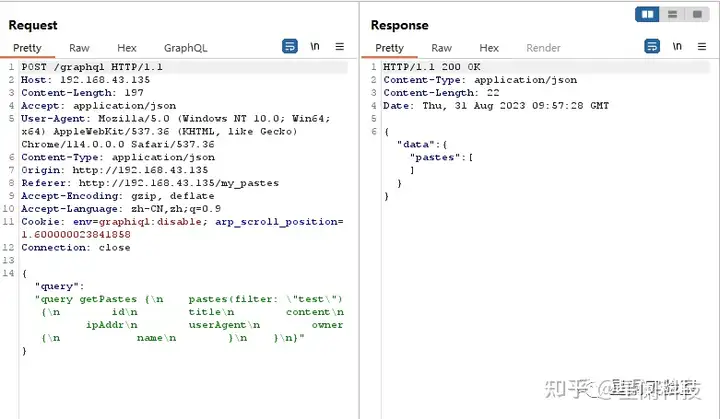Switch to Request Pretty tab
The width and height of the screenshot is (720, 419).
pyautogui.click(x=27, y=48)
